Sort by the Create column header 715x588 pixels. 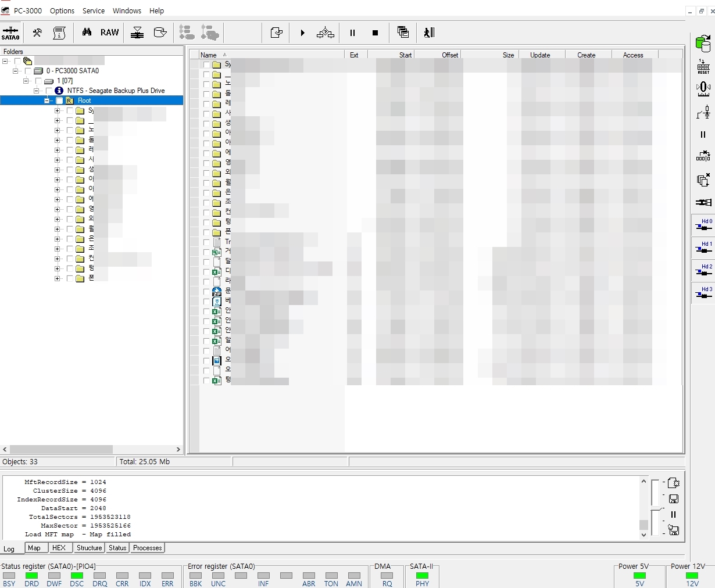coord(588,55)
